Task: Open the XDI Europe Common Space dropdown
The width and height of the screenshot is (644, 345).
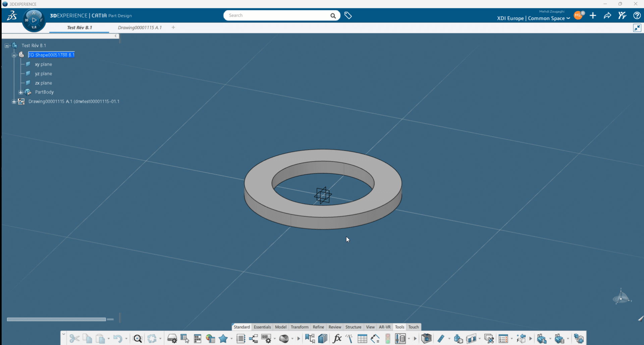Action: tap(533, 18)
